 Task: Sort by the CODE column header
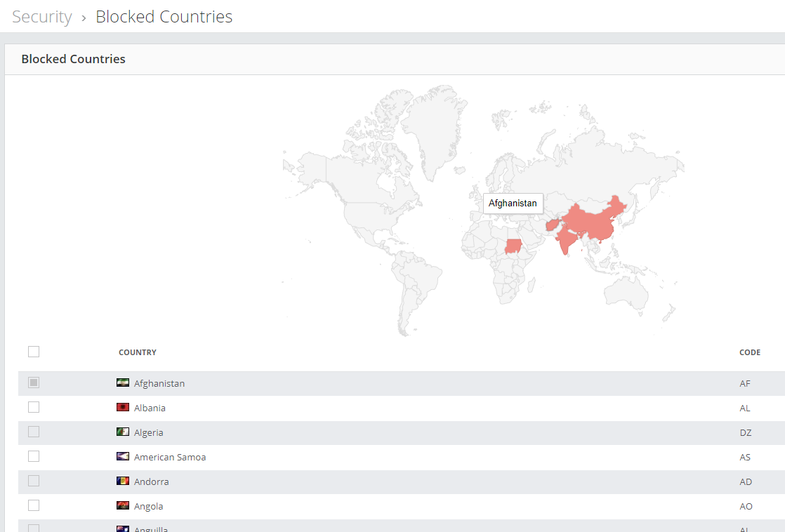tap(749, 352)
